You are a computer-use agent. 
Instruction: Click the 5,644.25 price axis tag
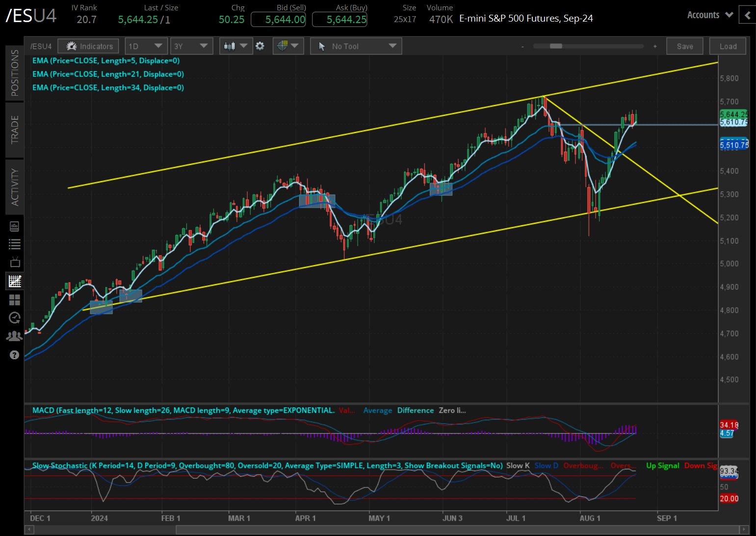pos(733,114)
